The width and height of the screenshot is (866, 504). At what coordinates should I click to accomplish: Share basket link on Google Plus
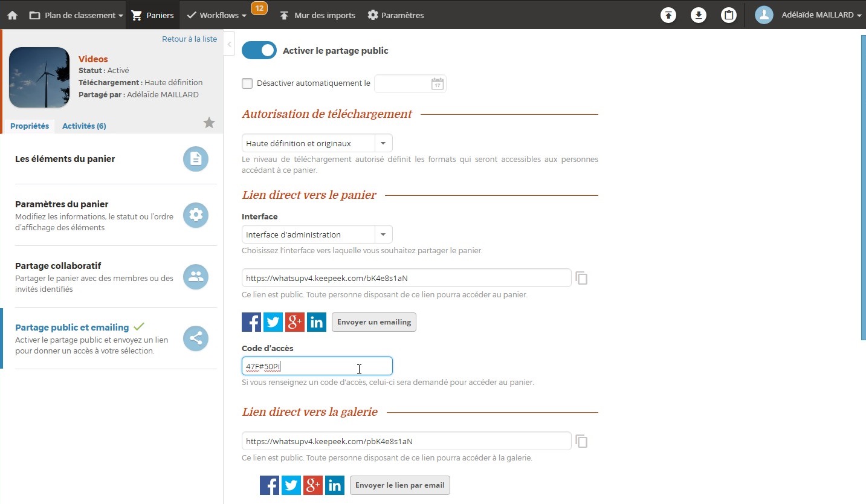click(x=295, y=322)
